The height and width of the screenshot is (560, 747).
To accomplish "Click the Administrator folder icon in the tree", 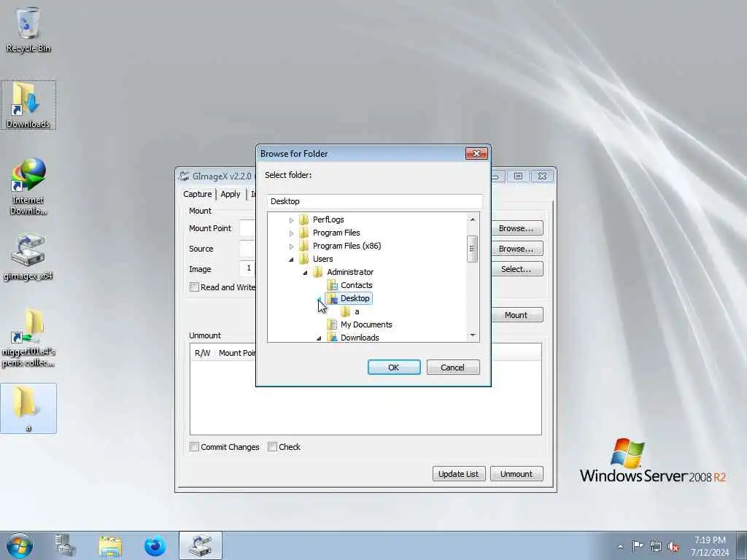I will [x=318, y=272].
